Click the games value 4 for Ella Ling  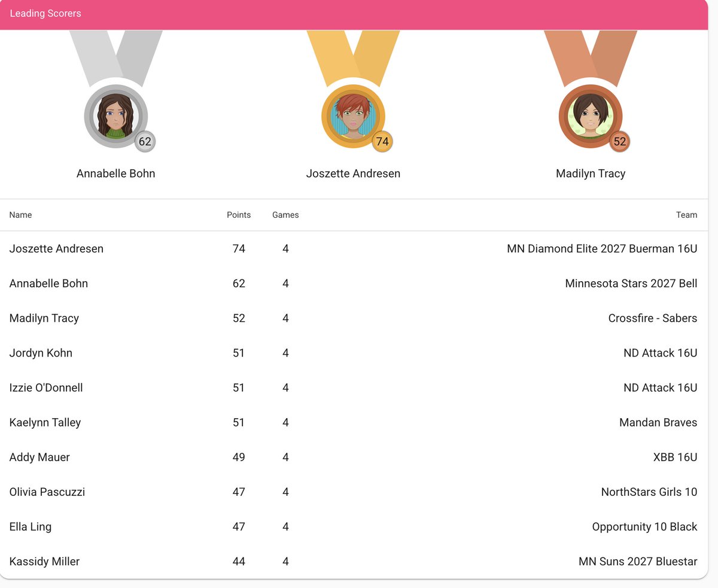(285, 526)
